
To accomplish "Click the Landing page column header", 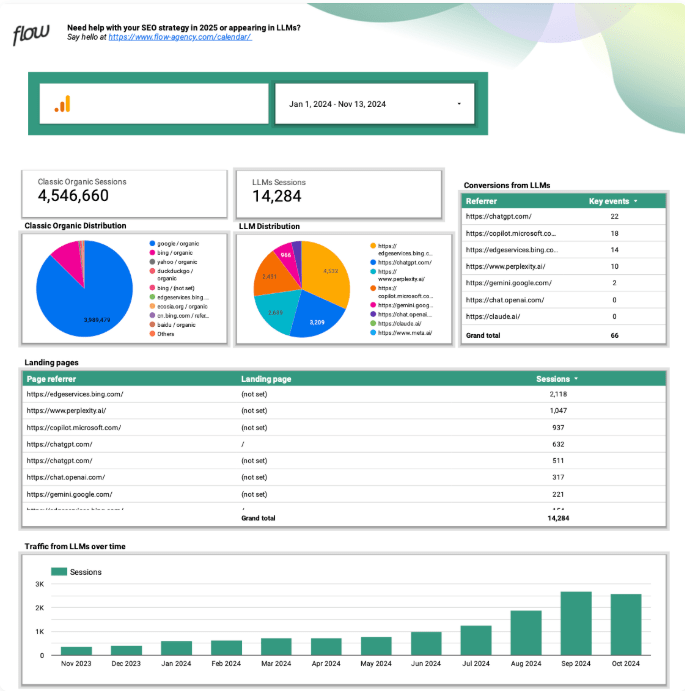I will click(x=266, y=379).
